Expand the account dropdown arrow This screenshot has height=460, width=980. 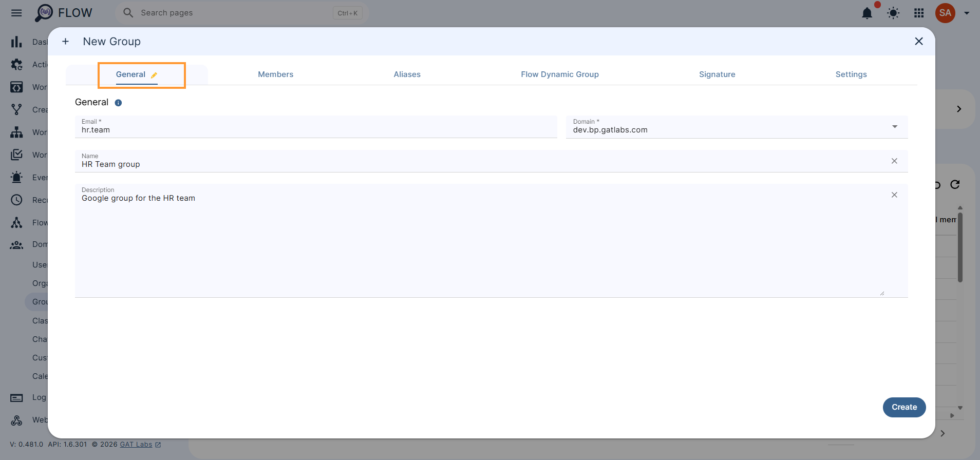tap(967, 13)
